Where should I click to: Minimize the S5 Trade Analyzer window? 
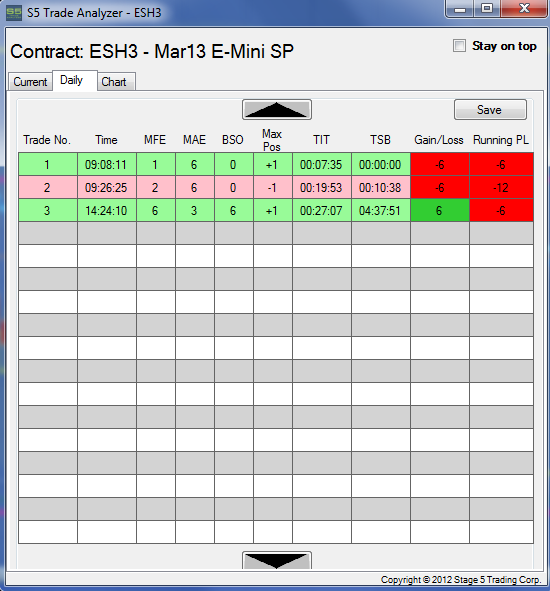(x=460, y=9)
